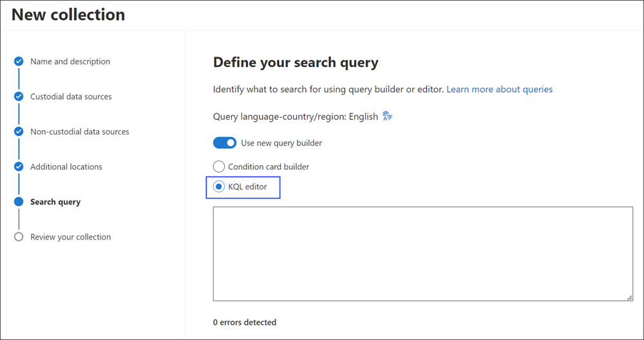
Task: Click the Non-custodial data sources checkmark icon
Action: click(19, 131)
